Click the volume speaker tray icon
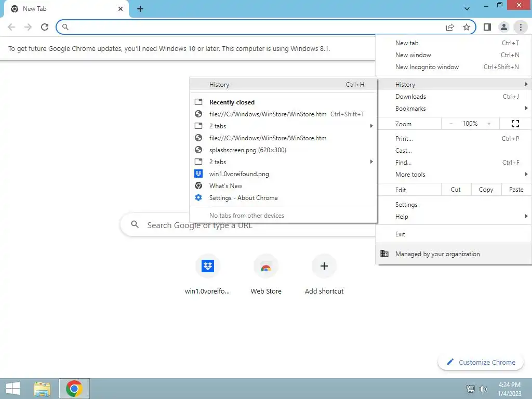 tap(483, 389)
